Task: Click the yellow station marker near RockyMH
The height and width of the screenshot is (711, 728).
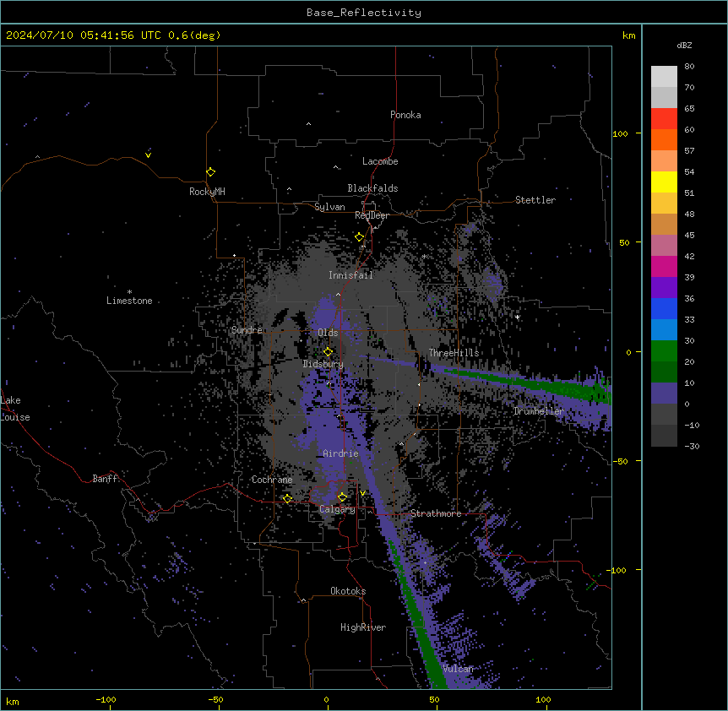Action: point(210,172)
